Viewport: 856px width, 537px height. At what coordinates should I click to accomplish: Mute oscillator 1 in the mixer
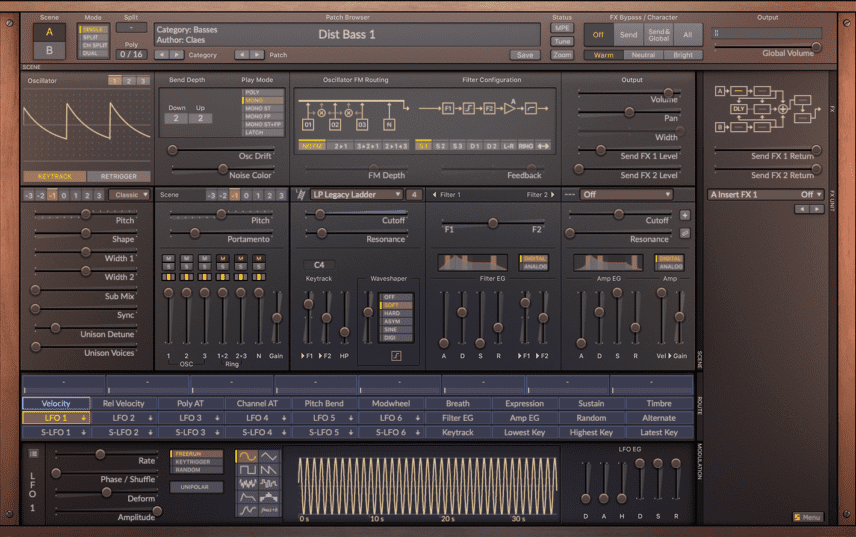(169, 259)
